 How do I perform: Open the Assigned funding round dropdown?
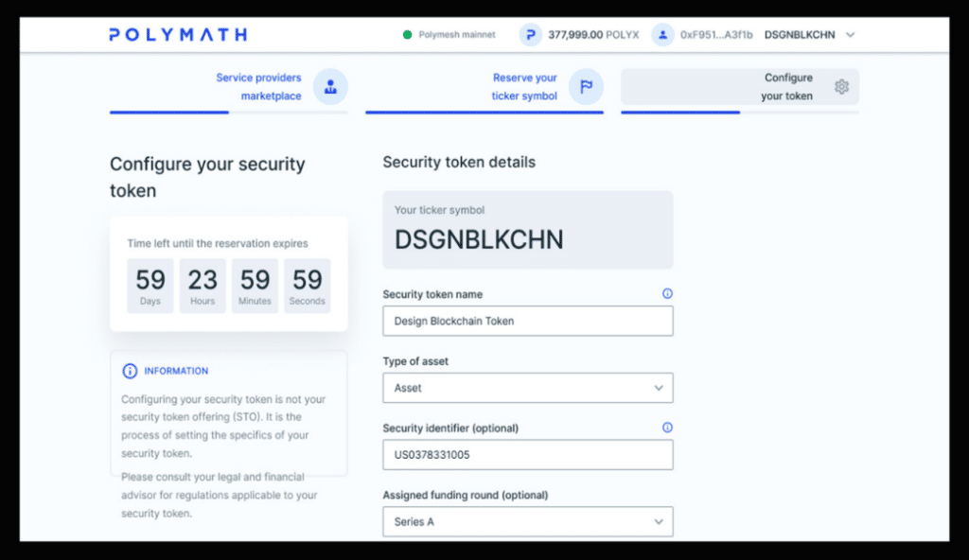tap(527, 521)
